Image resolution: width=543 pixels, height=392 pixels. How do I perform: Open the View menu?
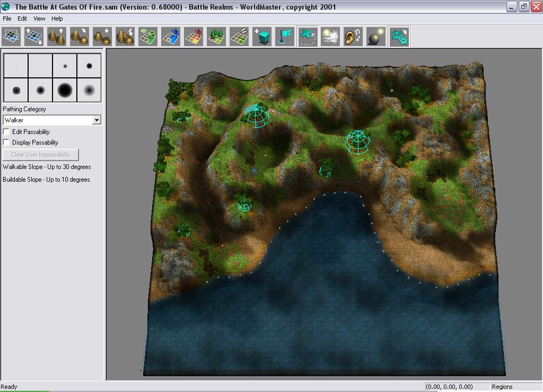pos(39,19)
